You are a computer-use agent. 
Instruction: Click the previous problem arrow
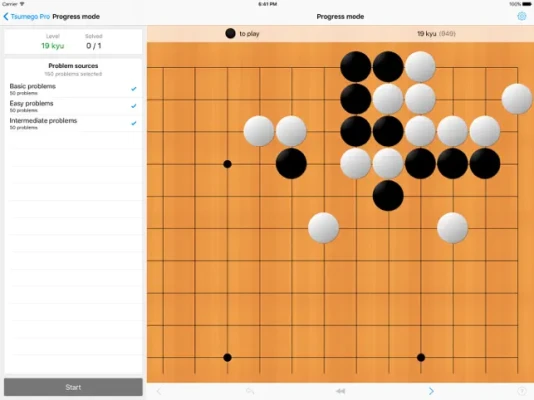[159, 391]
